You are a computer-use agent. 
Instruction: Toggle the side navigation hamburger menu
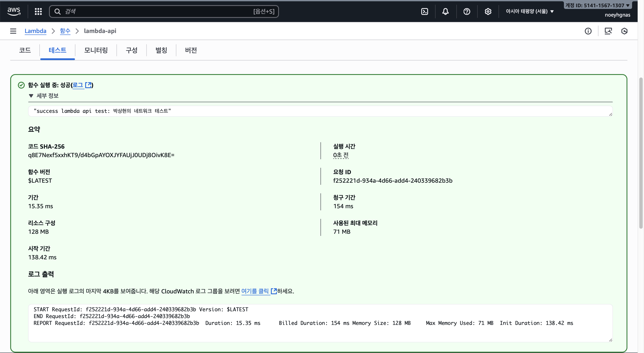click(13, 31)
